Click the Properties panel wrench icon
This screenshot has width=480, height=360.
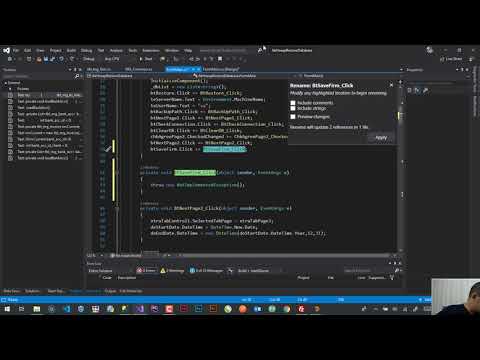tap(426, 90)
